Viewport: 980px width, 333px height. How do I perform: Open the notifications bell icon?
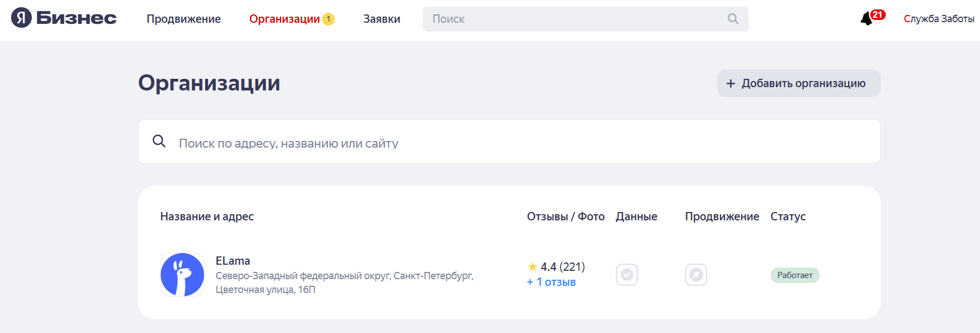pos(866,19)
